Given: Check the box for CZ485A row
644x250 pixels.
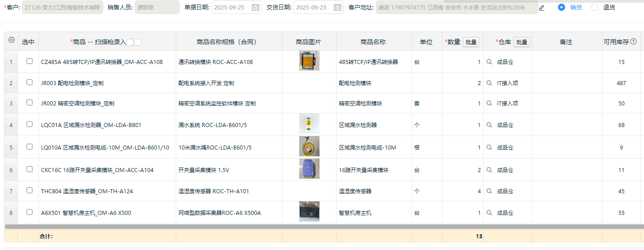Looking at the screenshot, I should click(x=29, y=61).
